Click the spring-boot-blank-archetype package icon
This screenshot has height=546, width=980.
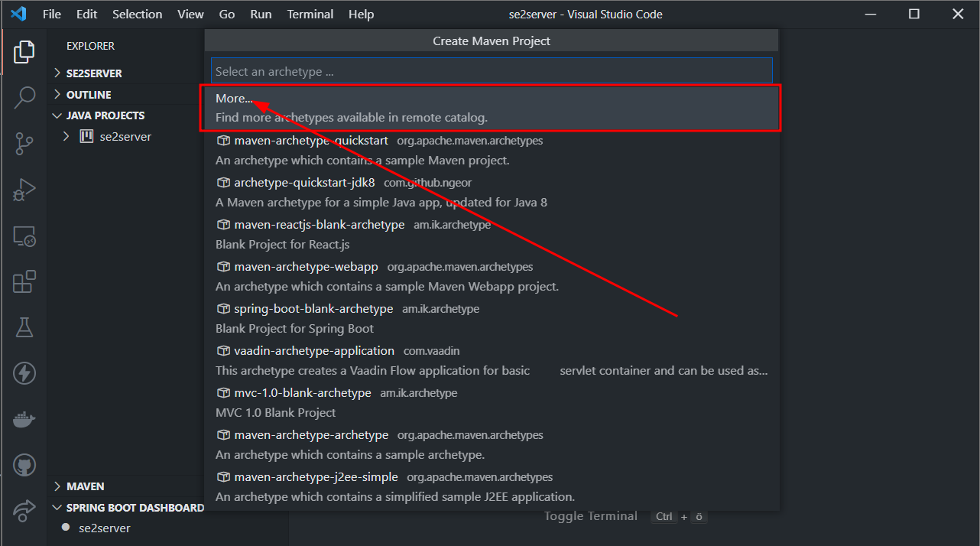tap(223, 309)
